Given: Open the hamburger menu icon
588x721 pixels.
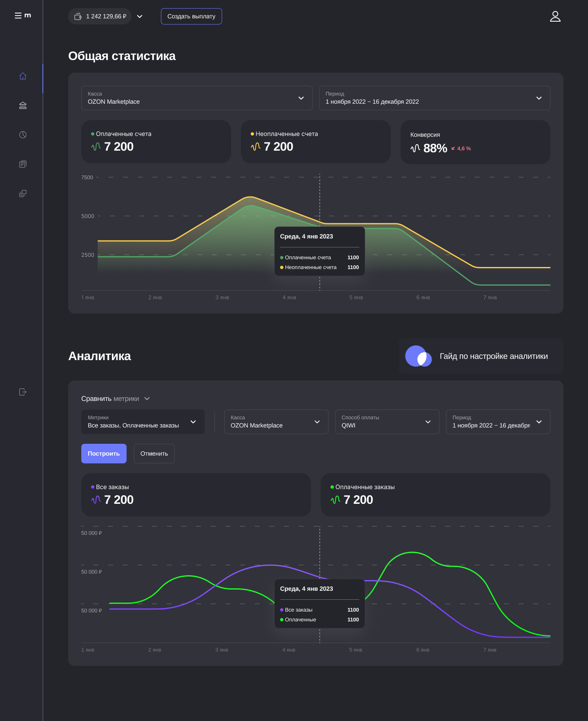Looking at the screenshot, I should 18,16.
